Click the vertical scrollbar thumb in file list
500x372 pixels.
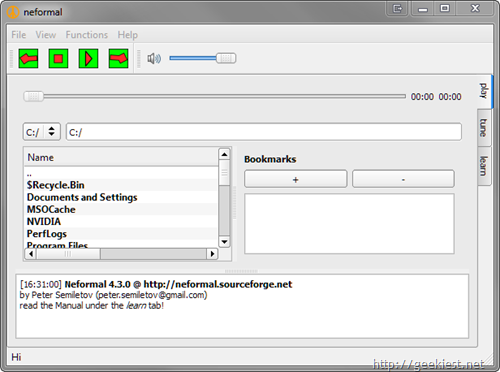[x=224, y=172]
